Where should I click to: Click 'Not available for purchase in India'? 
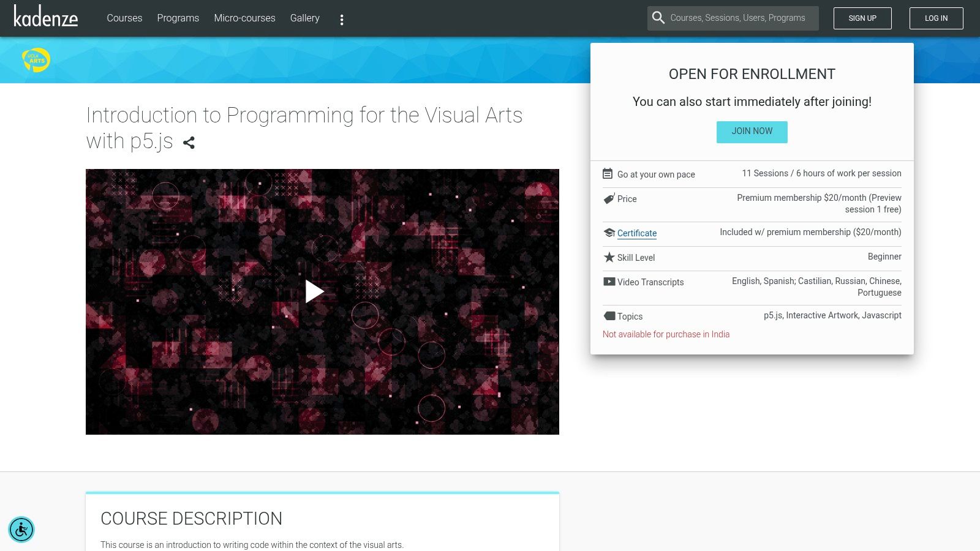666,334
